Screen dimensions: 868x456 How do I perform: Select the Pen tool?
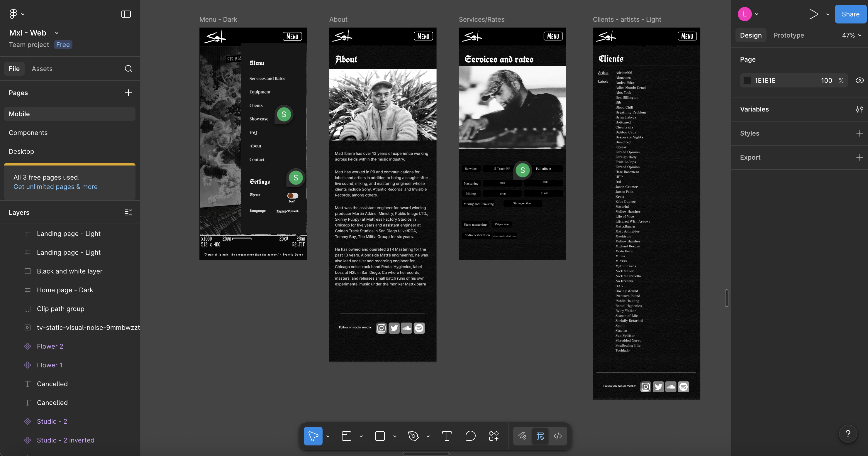click(413, 436)
